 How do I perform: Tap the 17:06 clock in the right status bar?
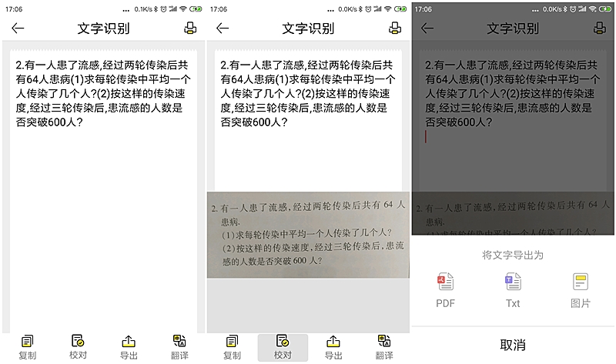(x=423, y=8)
